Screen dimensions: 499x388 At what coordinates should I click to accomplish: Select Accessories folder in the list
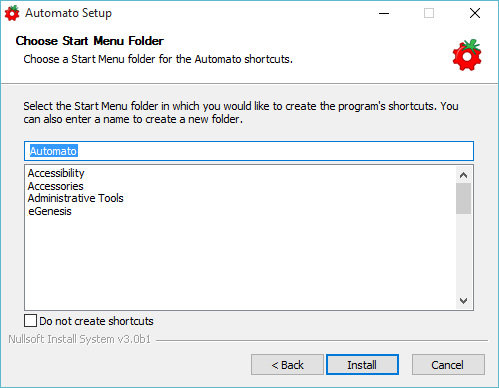pyautogui.click(x=55, y=186)
